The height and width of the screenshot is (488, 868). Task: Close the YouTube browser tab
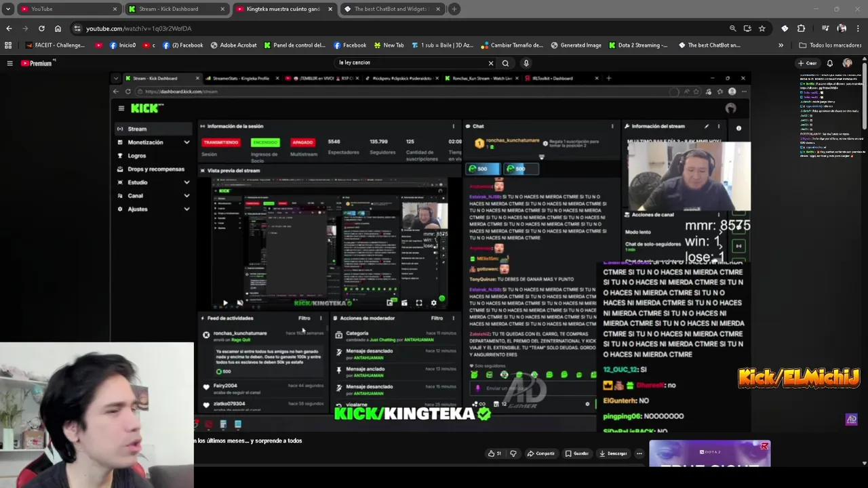[x=115, y=9]
